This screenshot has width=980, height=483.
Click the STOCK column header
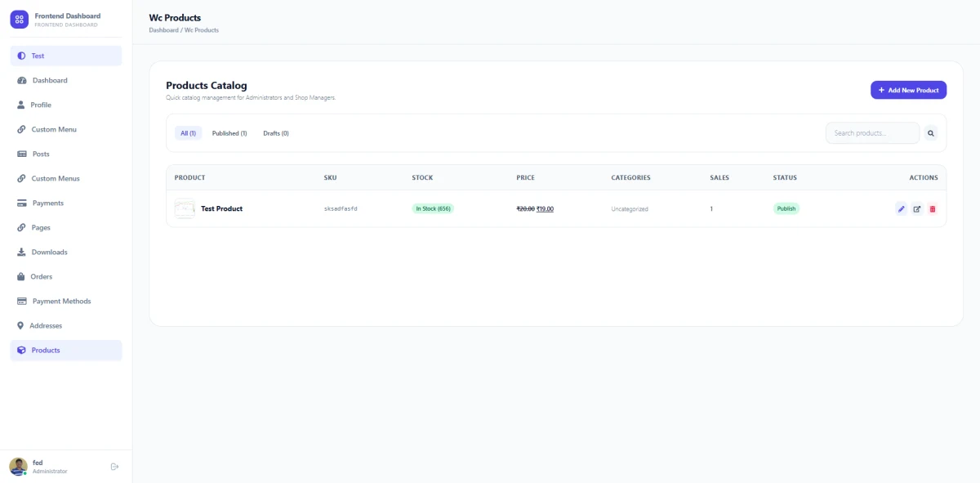coord(422,177)
